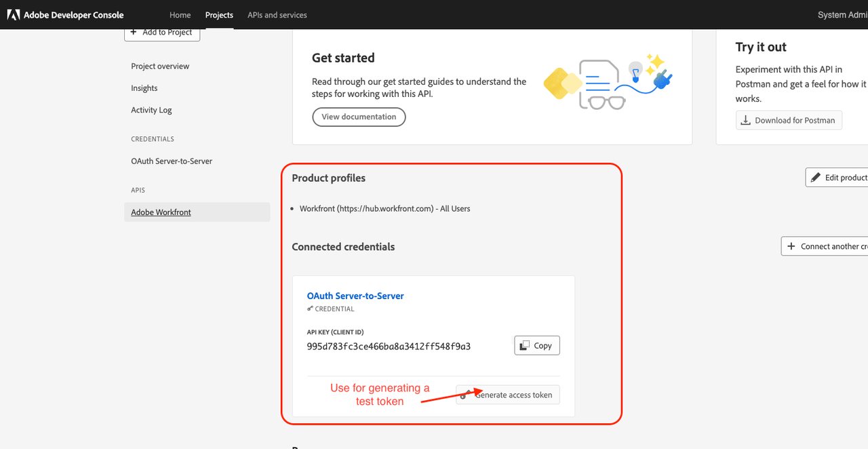Go to APIs and services tab
Viewport: 868px width, 449px height.
277,15
